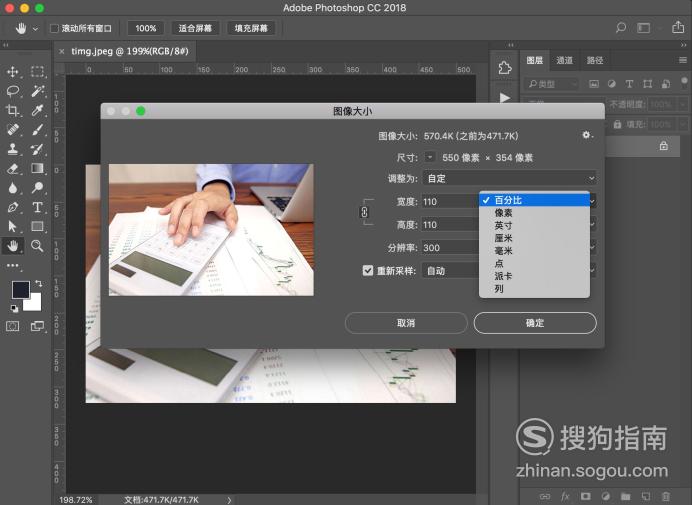
Task: Open the workspace switcher icon
Action: pyautogui.click(x=643, y=28)
